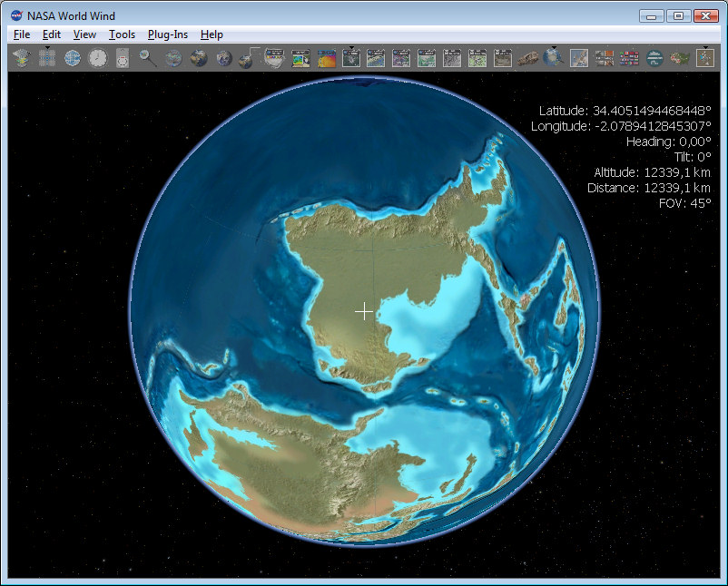
Task: Click the globe icon with callout line
Action: click(249, 57)
